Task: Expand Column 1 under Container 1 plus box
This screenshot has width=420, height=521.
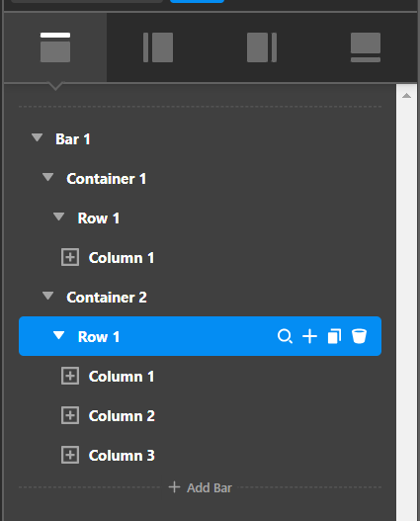Action: 70,257
